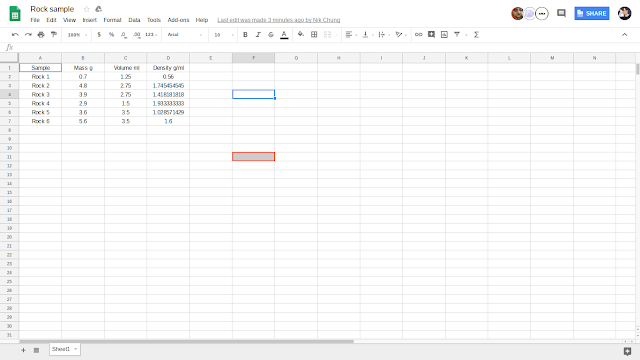This screenshot has width=640, height=360.
Task: Redo the last action
Action: pyautogui.click(x=28, y=35)
